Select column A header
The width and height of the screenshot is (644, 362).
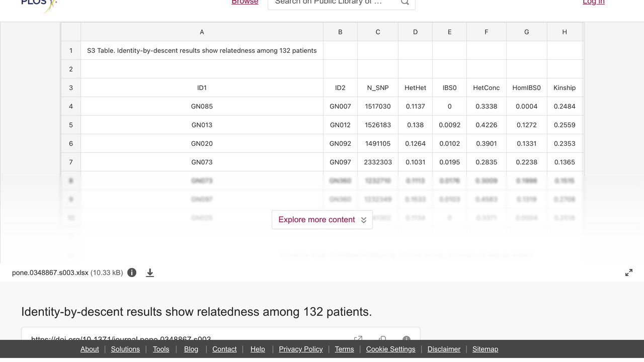pos(202,32)
